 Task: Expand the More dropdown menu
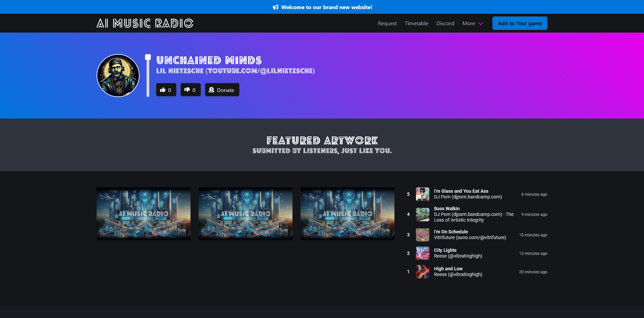click(x=473, y=23)
